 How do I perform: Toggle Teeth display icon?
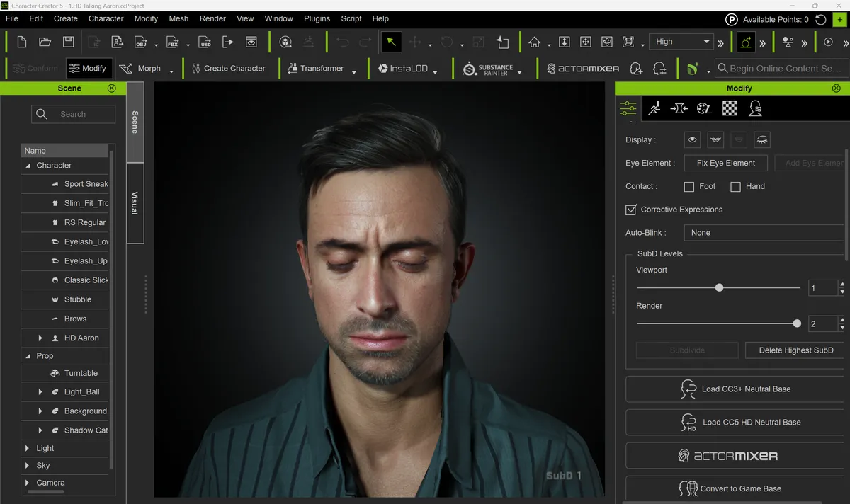[x=715, y=139]
